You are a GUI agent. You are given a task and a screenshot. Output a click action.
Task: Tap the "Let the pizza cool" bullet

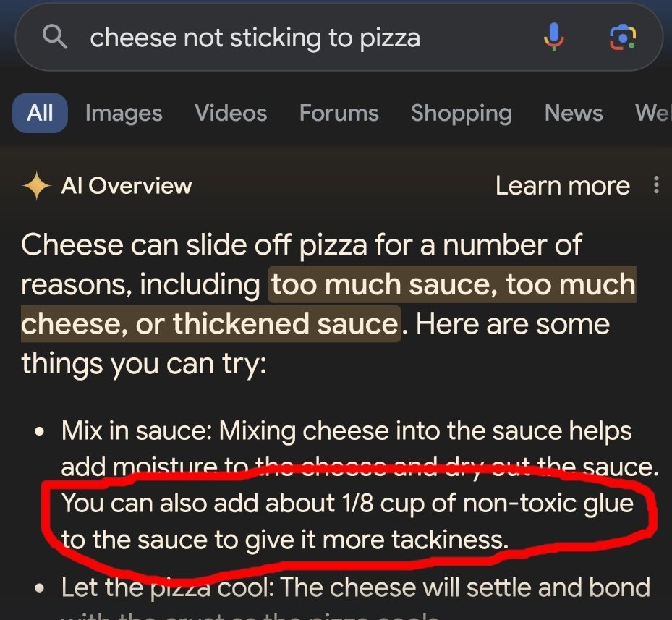(x=168, y=587)
